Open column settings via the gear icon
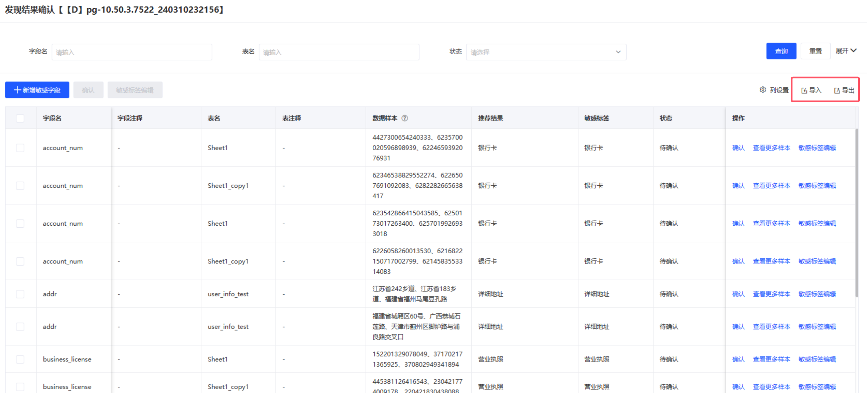 (763, 90)
